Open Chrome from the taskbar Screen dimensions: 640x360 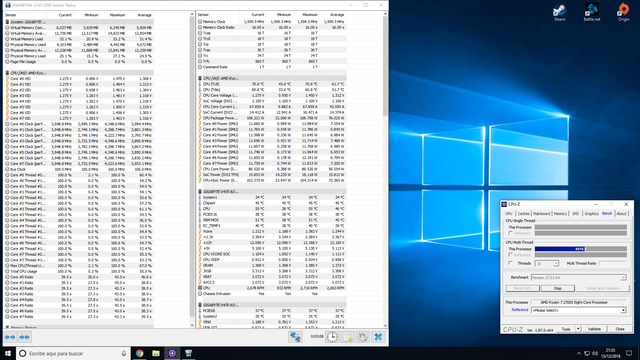[x=140, y=353]
